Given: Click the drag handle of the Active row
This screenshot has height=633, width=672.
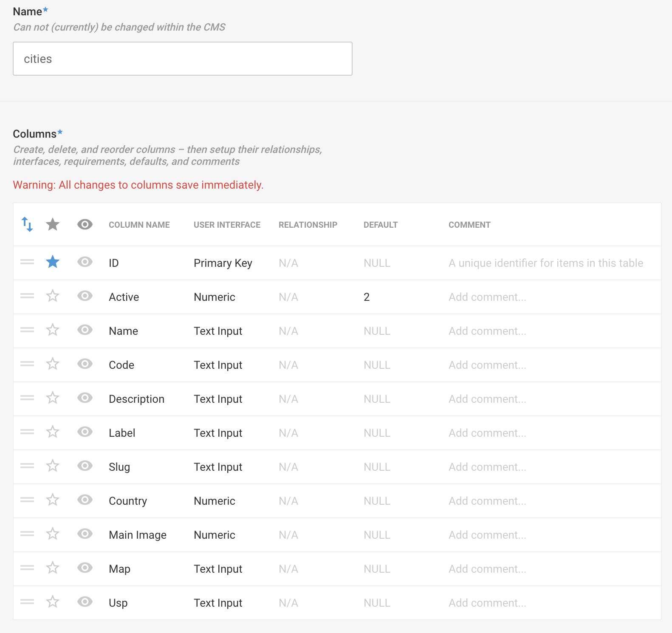Looking at the screenshot, I should 27,296.
